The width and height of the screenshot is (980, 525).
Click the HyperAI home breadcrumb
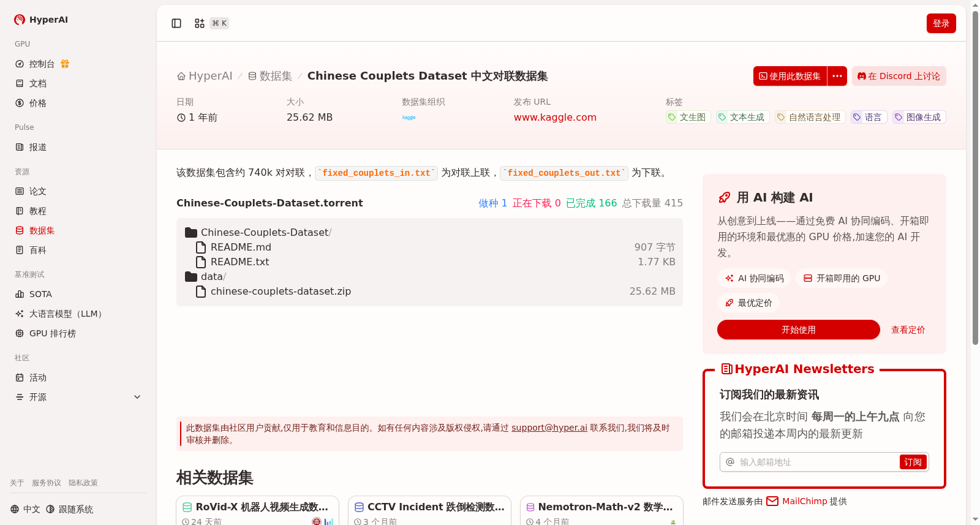[x=205, y=76]
